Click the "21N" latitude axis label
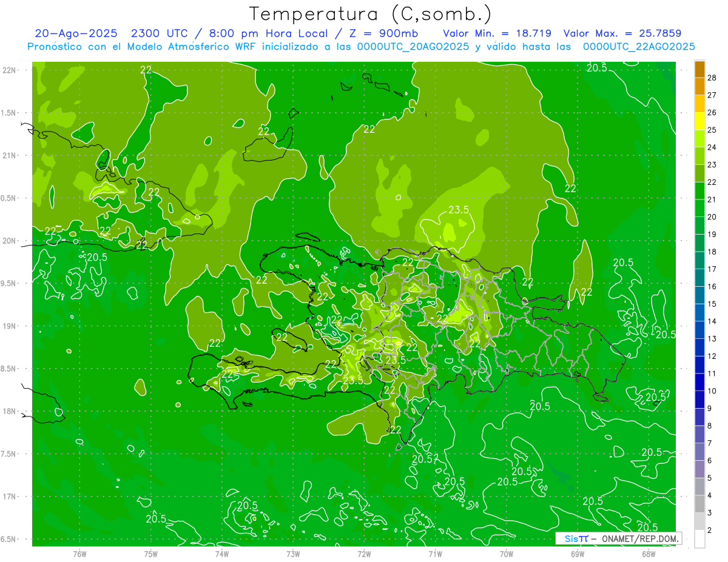This screenshot has width=728, height=562. click(10, 155)
